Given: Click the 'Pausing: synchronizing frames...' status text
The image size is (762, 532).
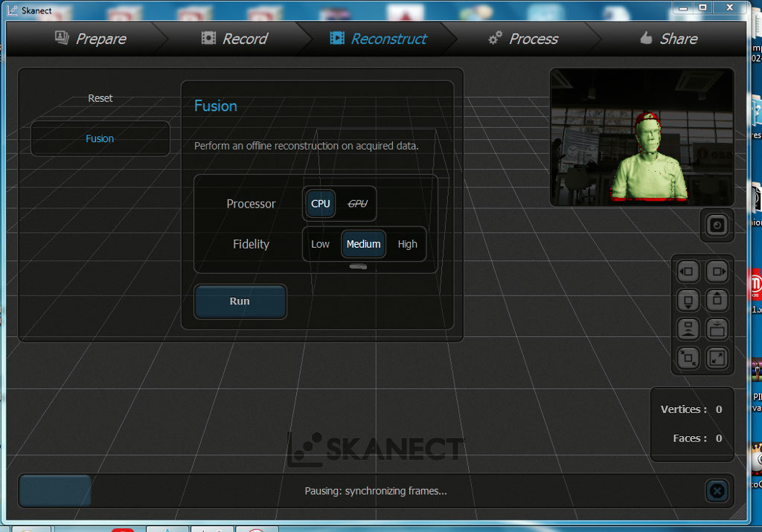Looking at the screenshot, I should click(376, 491).
